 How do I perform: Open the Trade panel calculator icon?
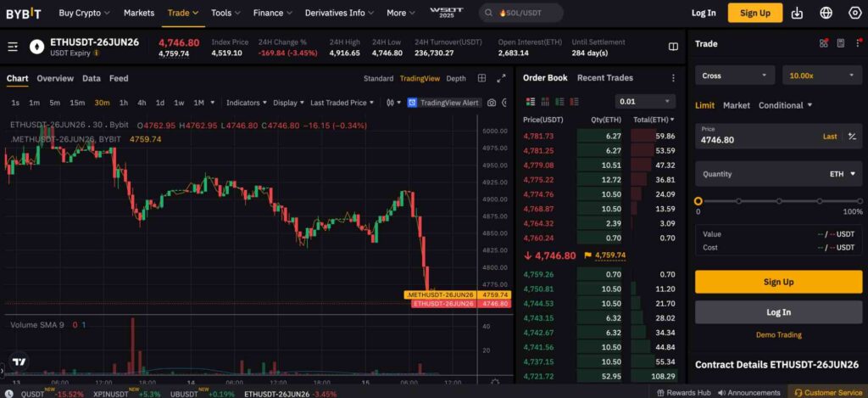840,43
